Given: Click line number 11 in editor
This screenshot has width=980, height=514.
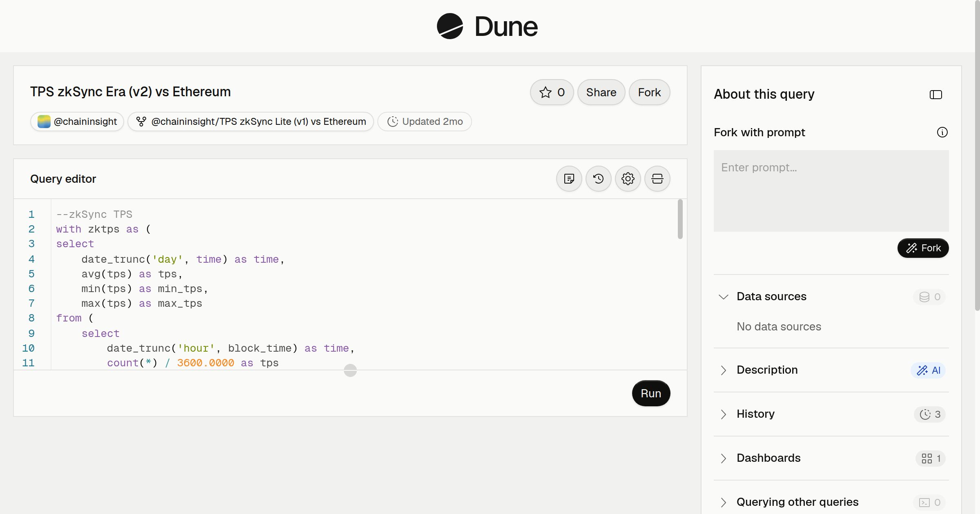Looking at the screenshot, I should (28, 363).
